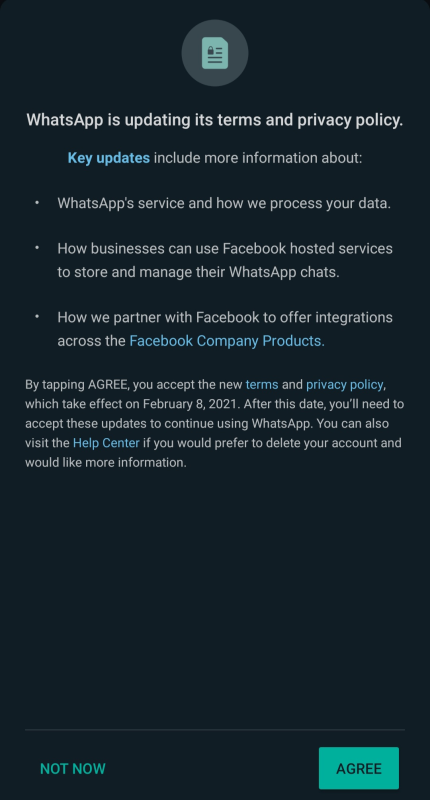Click the divider line above the buttons

pyautogui.click(x=215, y=730)
